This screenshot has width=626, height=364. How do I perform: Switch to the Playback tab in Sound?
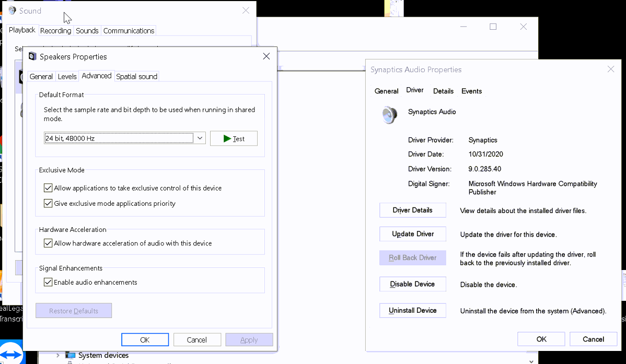tap(22, 30)
